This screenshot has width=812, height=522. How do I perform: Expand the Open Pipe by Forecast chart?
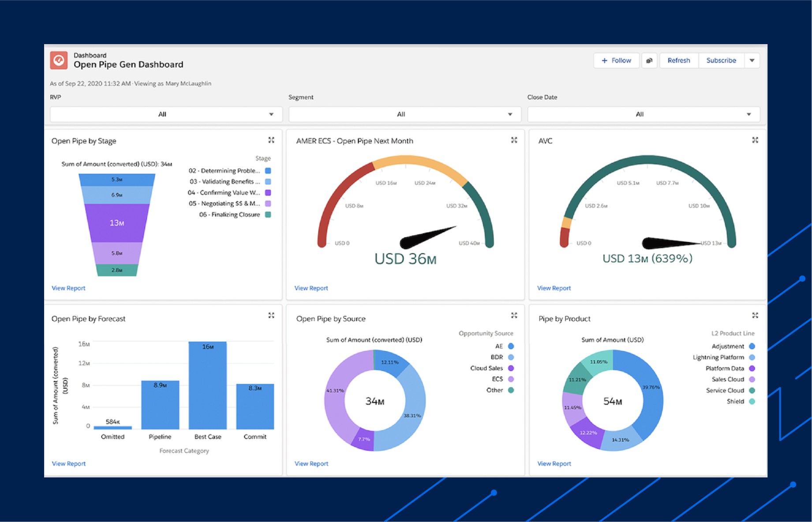(x=271, y=315)
